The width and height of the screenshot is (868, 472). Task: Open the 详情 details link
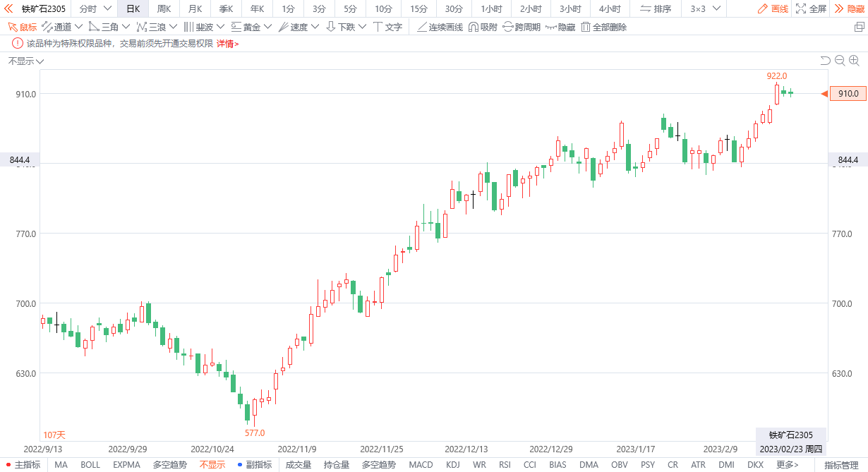227,44
